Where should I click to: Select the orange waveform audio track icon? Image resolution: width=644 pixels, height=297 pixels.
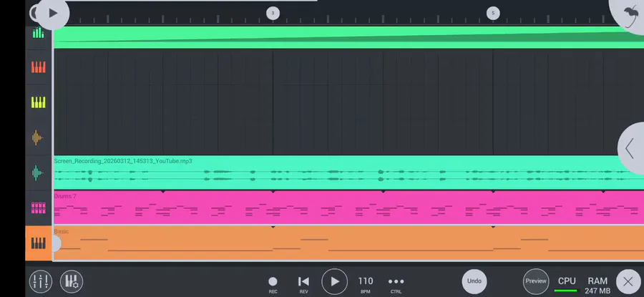click(x=38, y=137)
